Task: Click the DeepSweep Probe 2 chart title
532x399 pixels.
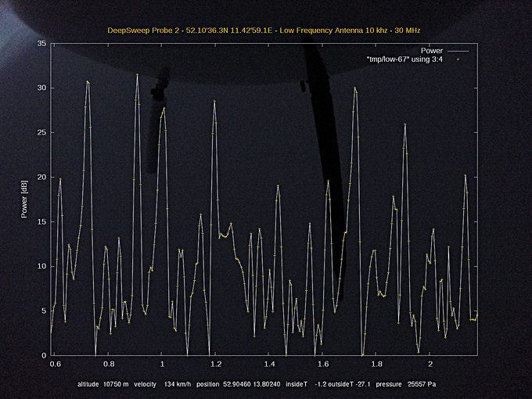Action: 264,31
